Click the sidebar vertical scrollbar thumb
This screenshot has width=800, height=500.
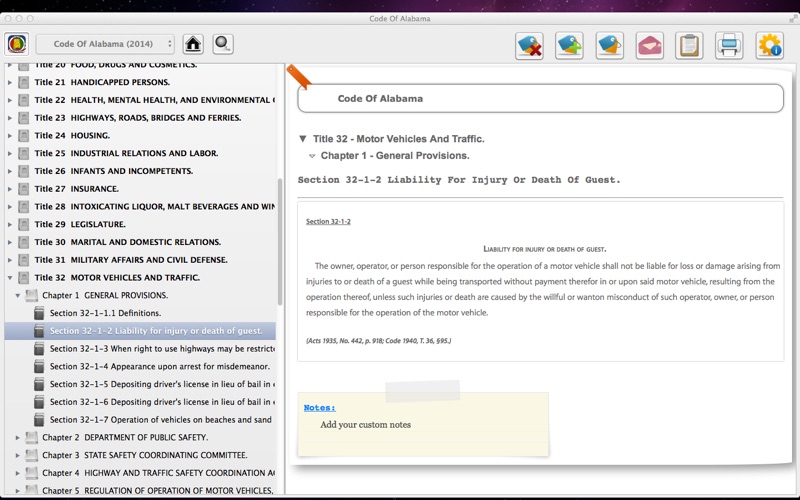(280, 242)
